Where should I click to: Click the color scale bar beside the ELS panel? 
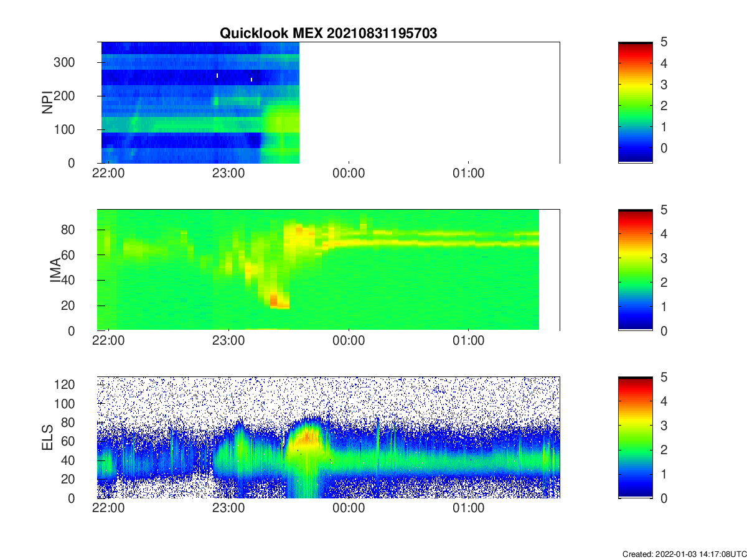[635, 437]
